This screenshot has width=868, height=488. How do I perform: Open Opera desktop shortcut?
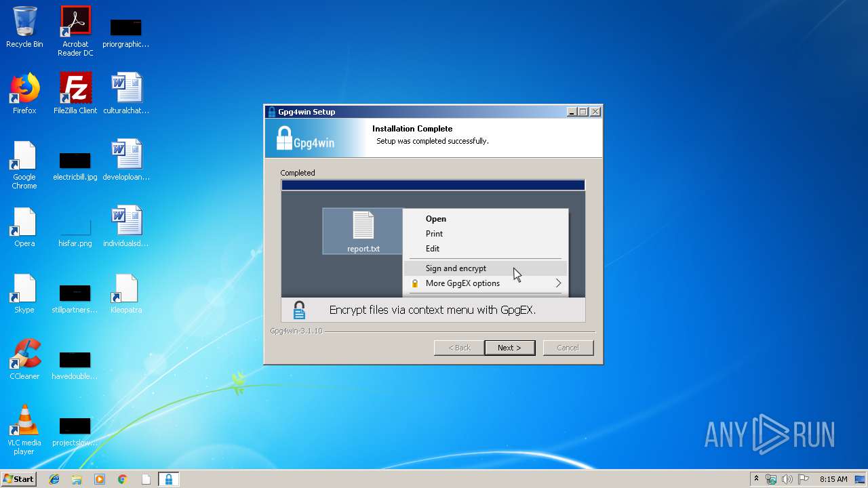tap(24, 227)
